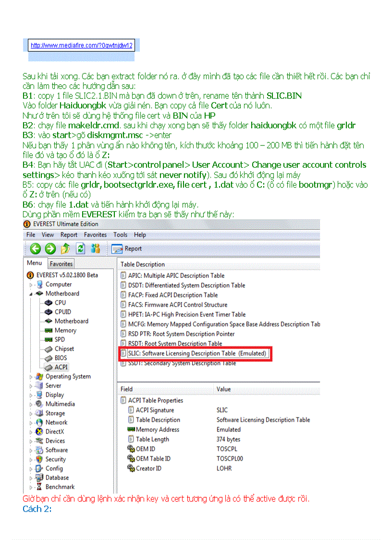Image resolution: width=392 pixels, height=540 pixels.
Task: Click the Back navigation arrow
Action: click(35, 249)
